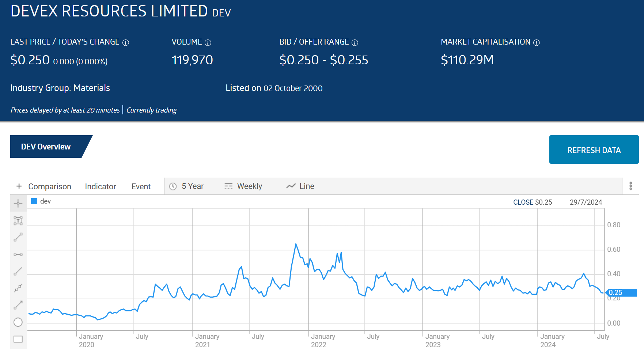The width and height of the screenshot is (644, 349).
Task: Select the multi-point line tool
Action: (18, 288)
